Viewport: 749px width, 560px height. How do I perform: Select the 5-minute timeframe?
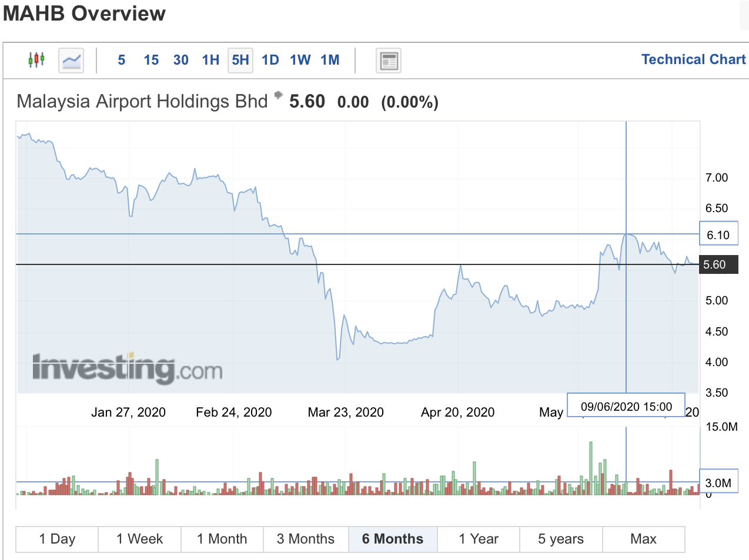point(121,60)
